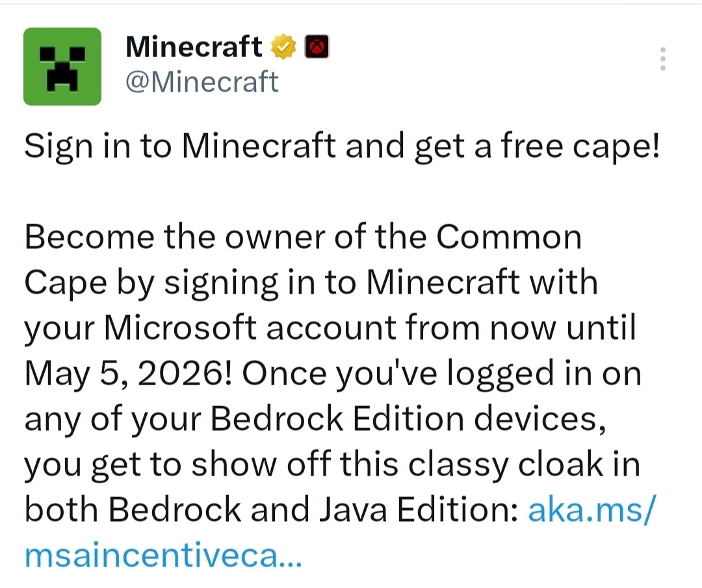Viewport: 702px width, 588px height.
Task: Click the Minecraft Creeper profile avatar
Action: pyautogui.click(x=62, y=66)
